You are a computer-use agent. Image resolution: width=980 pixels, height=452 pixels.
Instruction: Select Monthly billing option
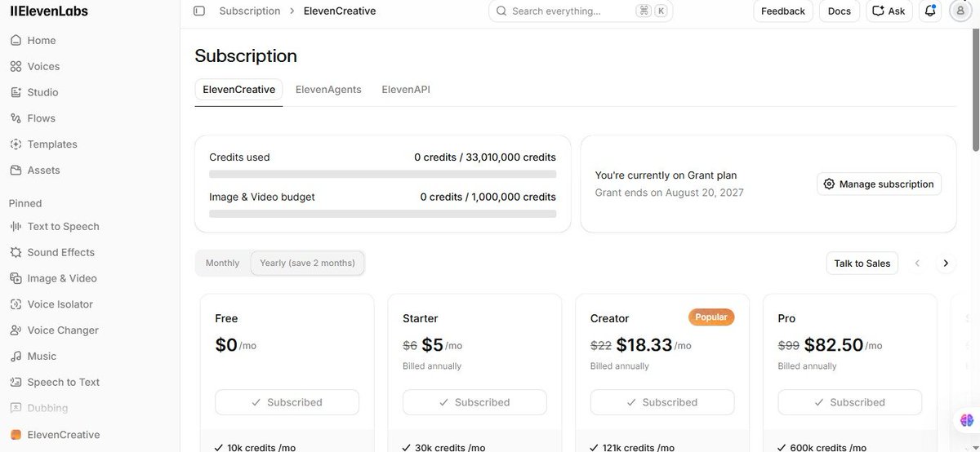tap(223, 264)
